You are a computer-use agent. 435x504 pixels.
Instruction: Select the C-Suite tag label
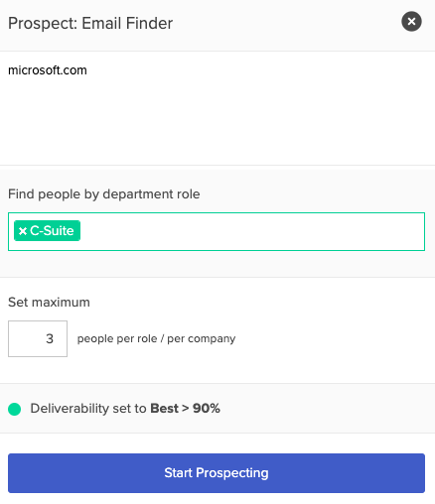pos(52,231)
